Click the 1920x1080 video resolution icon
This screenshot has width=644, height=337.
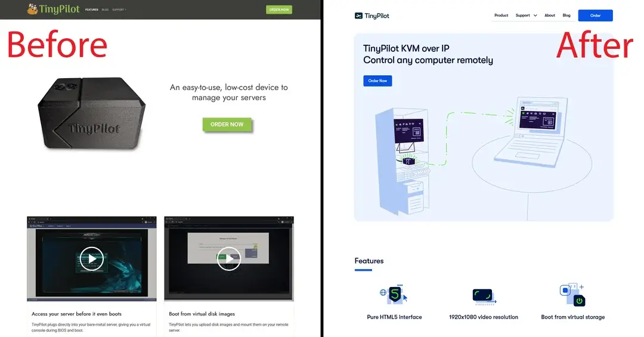point(484,296)
